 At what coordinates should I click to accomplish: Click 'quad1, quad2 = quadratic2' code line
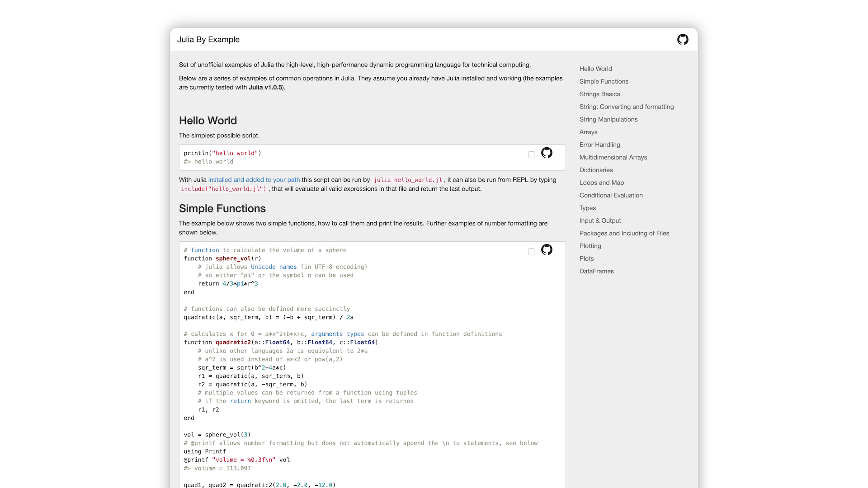click(259, 485)
